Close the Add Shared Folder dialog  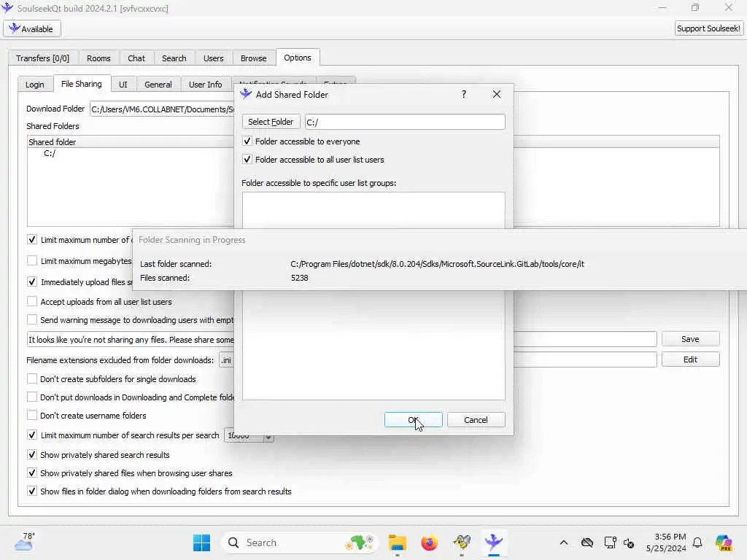[496, 94]
